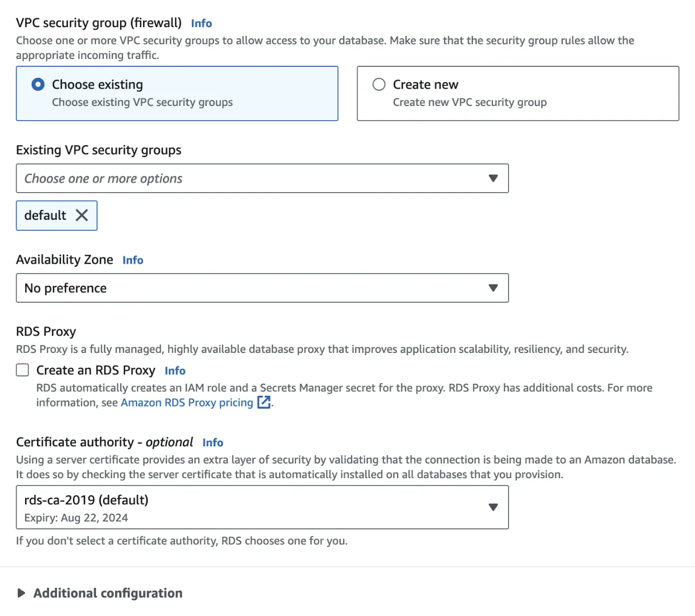Open the Certificate authority dropdown

point(261,507)
